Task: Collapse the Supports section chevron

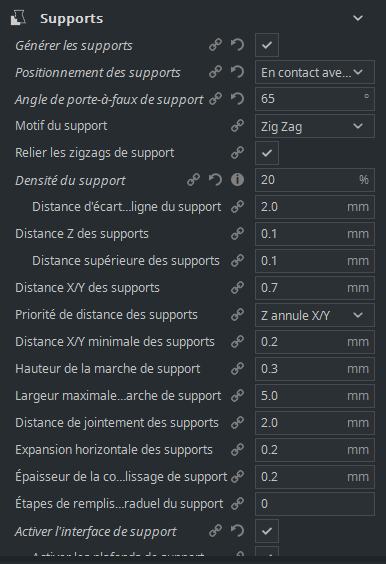Action: point(358,18)
